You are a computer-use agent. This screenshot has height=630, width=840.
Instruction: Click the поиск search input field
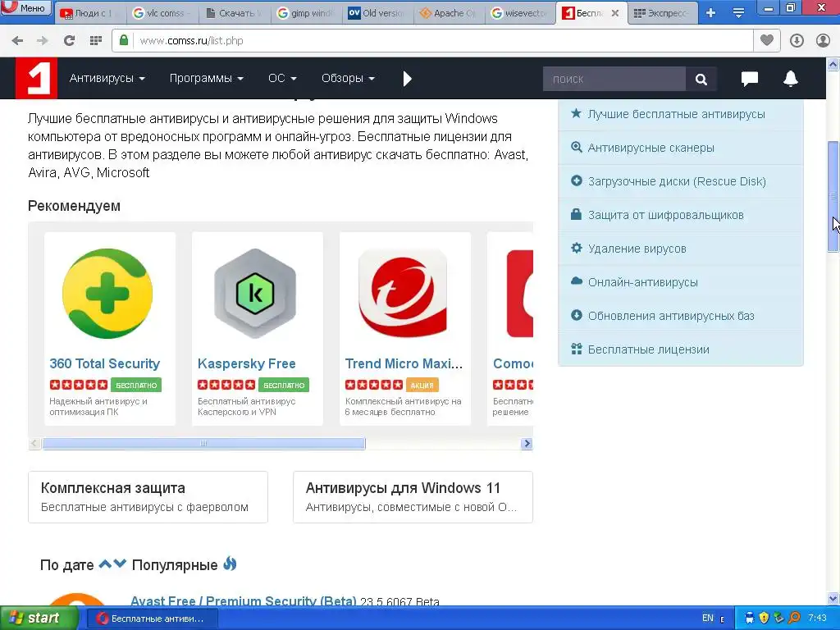coord(614,80)
